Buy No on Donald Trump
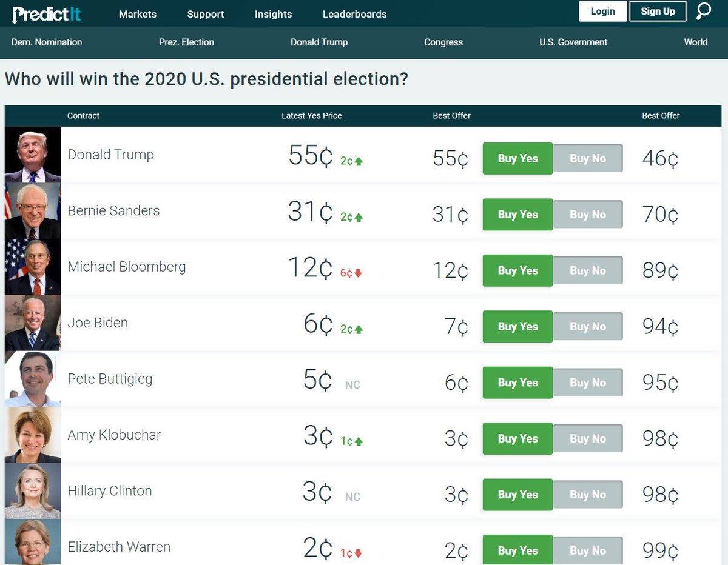 click(x=588, y=159)
